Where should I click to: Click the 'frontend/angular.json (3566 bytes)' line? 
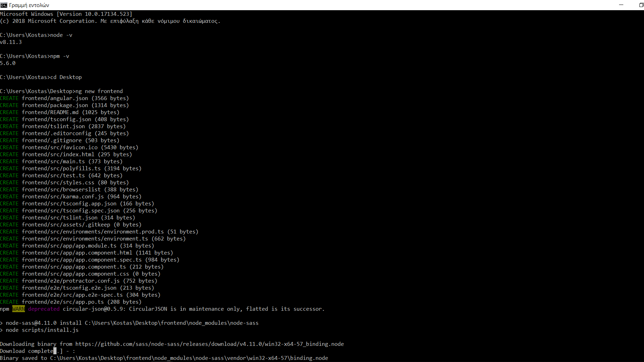tap(65, 98)
